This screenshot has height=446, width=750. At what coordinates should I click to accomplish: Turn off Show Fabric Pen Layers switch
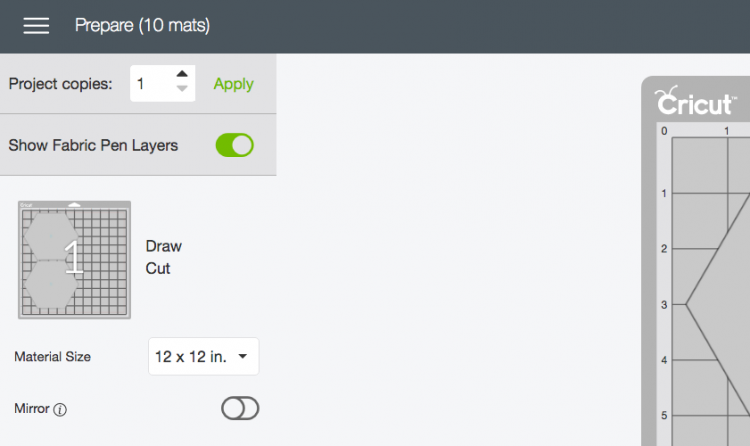click(x=234, y=145)
